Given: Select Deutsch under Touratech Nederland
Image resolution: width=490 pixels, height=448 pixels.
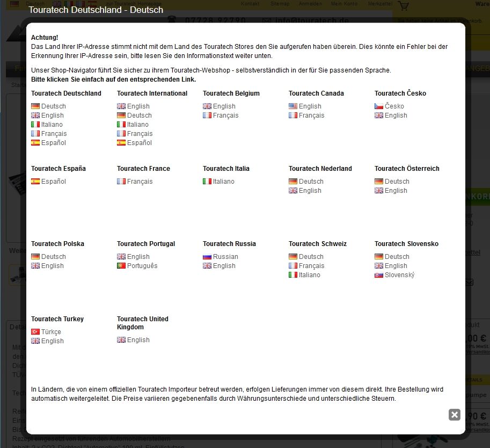Looking at the screenshot, I should 311,182.
